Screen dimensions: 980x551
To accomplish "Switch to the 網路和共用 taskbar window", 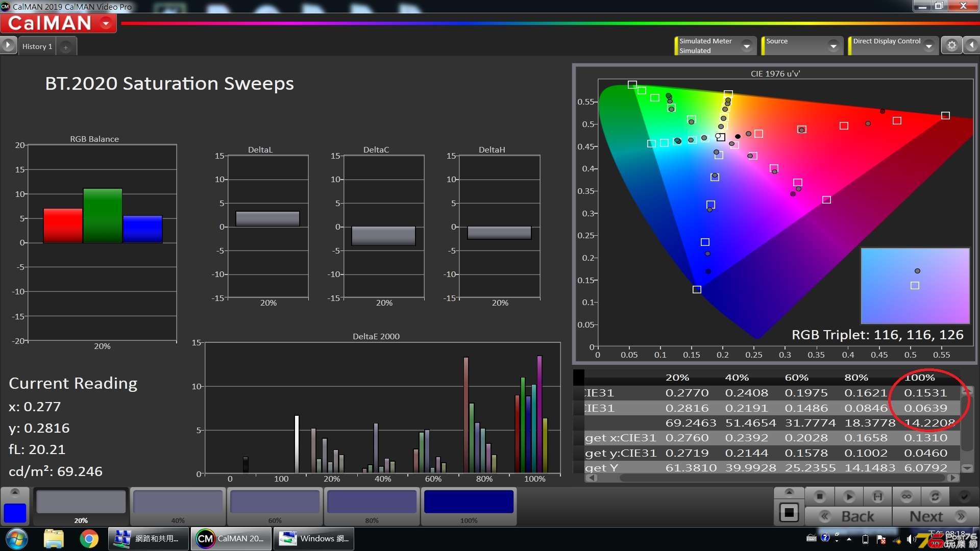I will click(x=148, y=539).
